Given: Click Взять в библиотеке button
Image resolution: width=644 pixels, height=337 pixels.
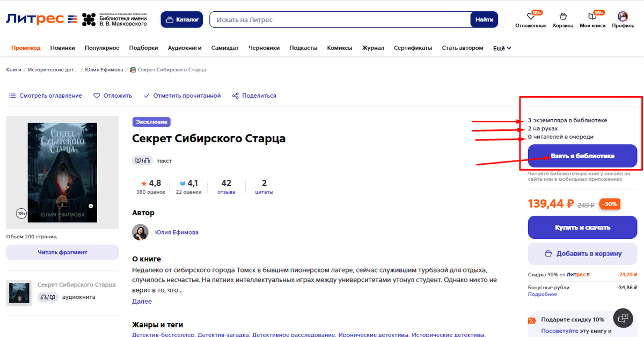Looking at the screenshot, I should pos(582,156).
